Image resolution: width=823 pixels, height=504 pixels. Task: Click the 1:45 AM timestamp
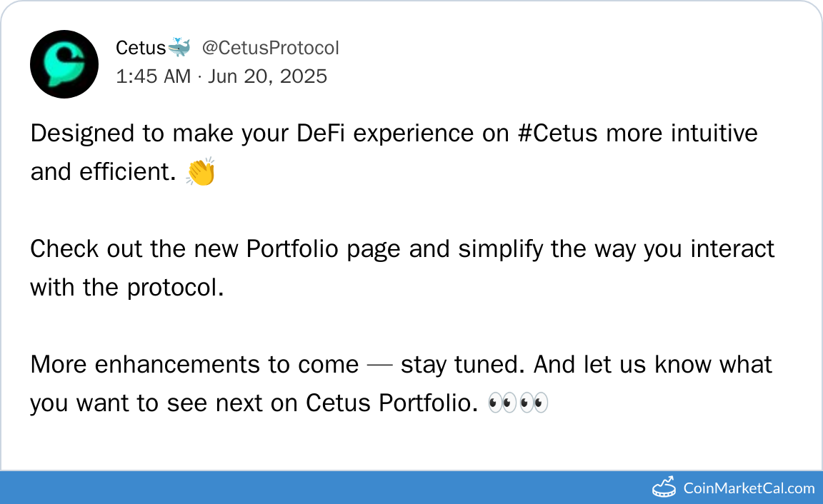point(153,76)
